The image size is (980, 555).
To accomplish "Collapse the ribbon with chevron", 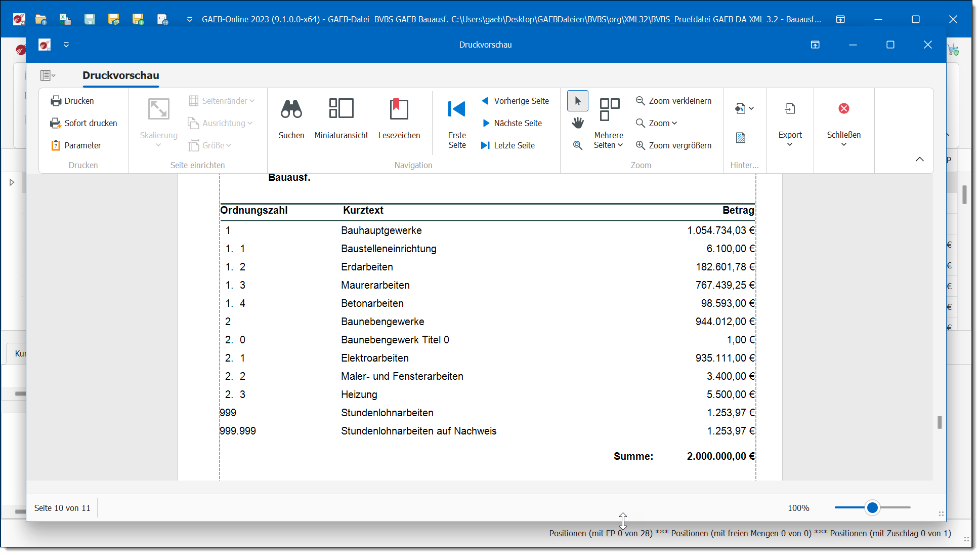I will [919, 159].
